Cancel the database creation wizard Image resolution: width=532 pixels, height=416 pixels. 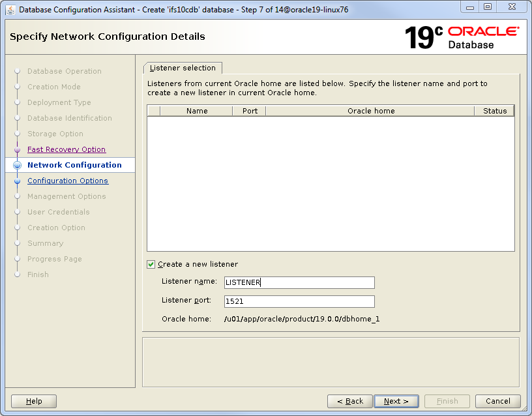coord(498,401)
